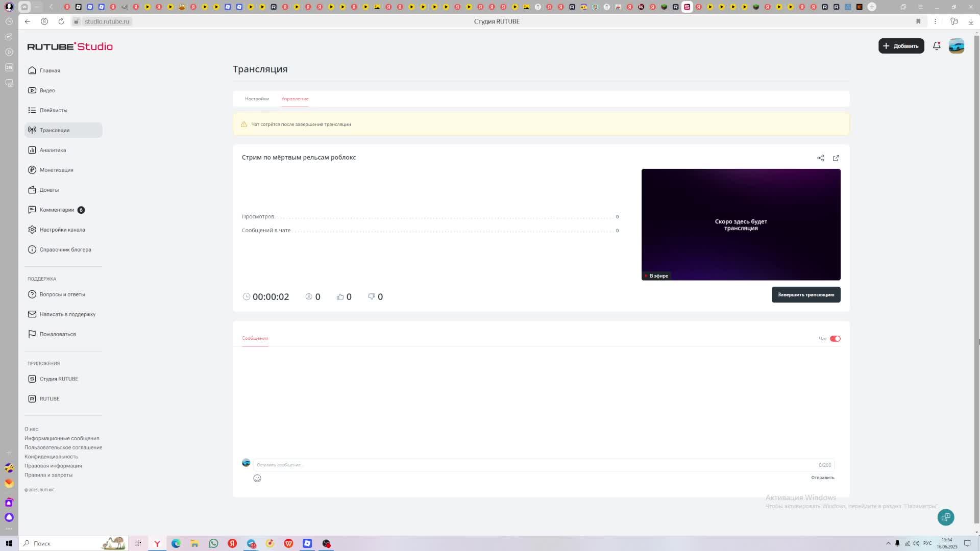The height and width of the screenshot is (551, 980).
Task: Open the emoji picker smiley icon
Action: 257,478
